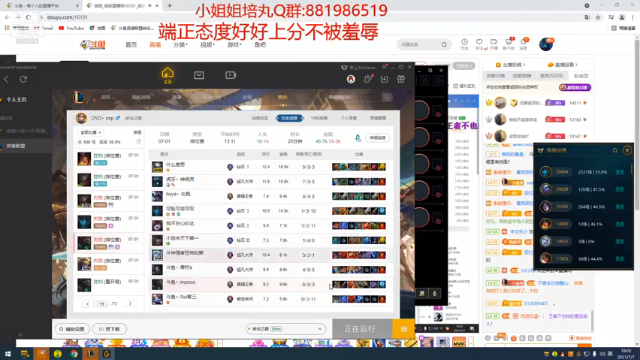Click Douyu search magnifier icon

tap(444, 44)
